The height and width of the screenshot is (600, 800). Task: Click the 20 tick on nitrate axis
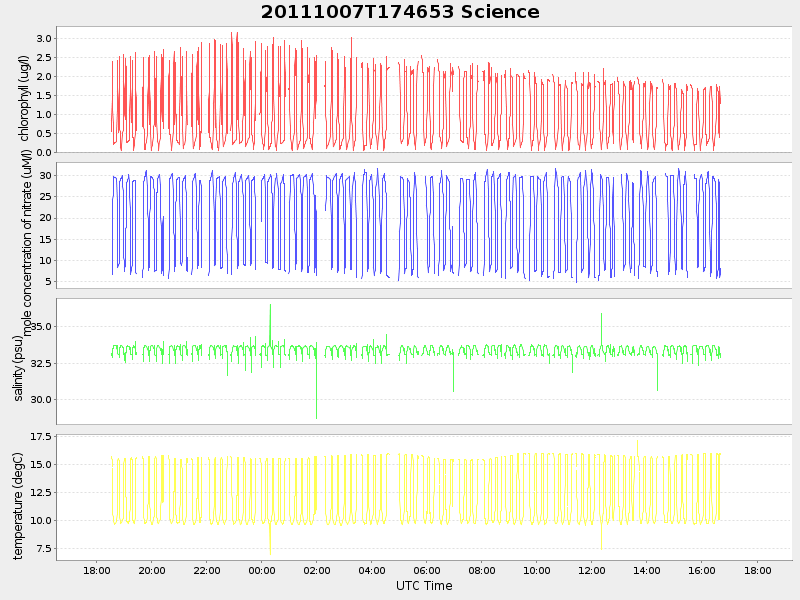click(x=46, y=218)
